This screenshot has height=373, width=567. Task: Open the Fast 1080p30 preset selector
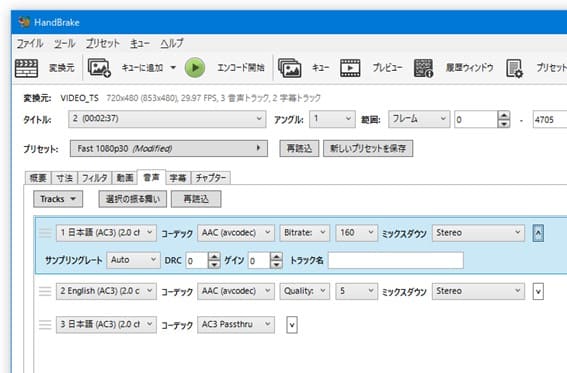click(169, 149)
